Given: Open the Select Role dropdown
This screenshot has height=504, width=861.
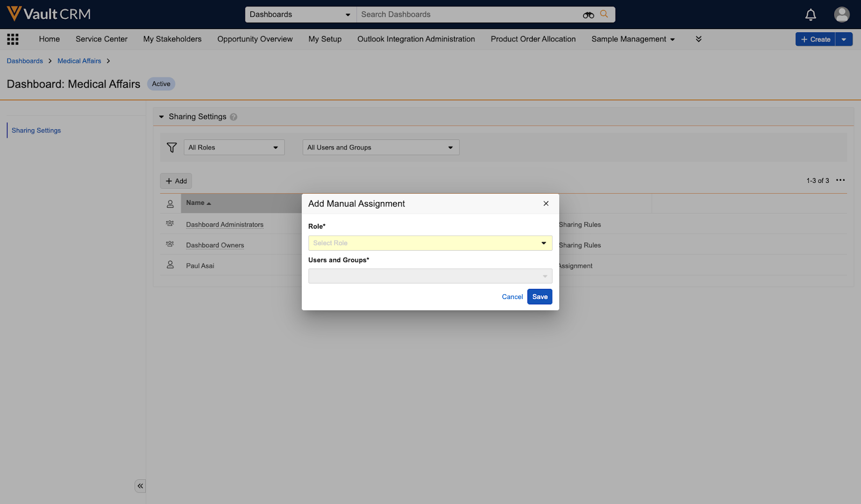Looking at the screenshot, I should [x=430, y=243].
